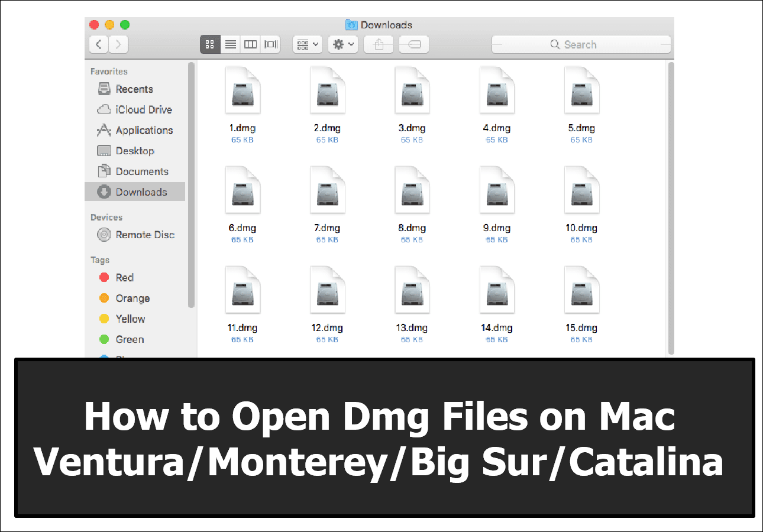This screenshot has width=763, height=532.
Task: Click the Downloads folder icon in title bar
Action: [x=351, y=25]
